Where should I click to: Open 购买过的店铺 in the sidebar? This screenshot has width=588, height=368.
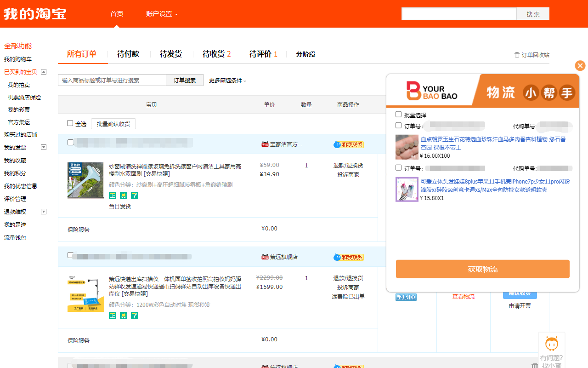(21, 135)
